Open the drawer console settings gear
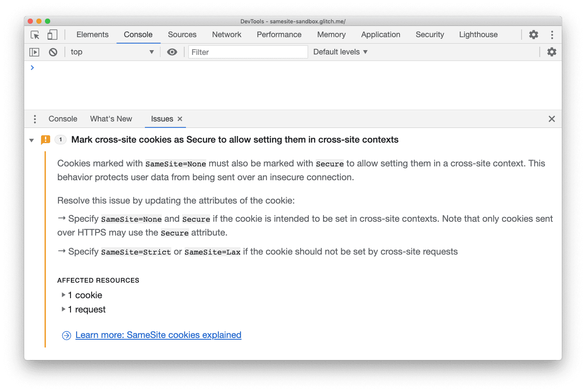This screenshot has width=586, height=392. [552, 51]
